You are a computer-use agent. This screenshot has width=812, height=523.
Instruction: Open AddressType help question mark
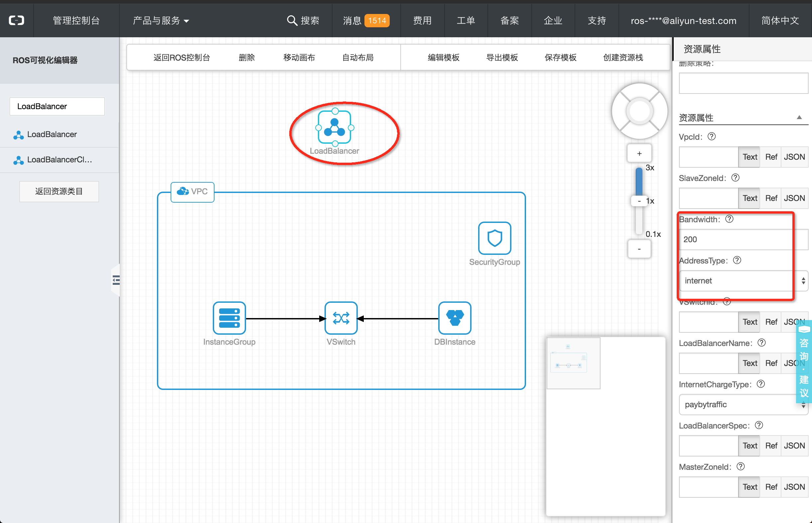(x=737, y=260)
